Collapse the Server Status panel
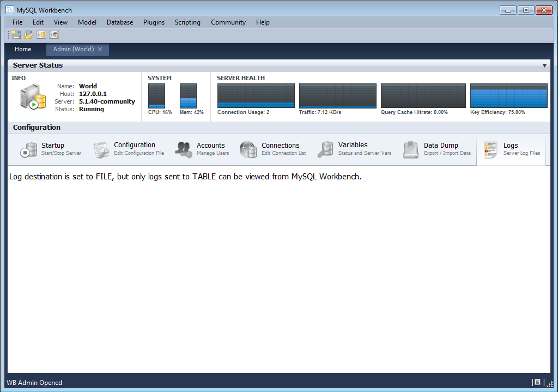 click(x=545, y=65)
